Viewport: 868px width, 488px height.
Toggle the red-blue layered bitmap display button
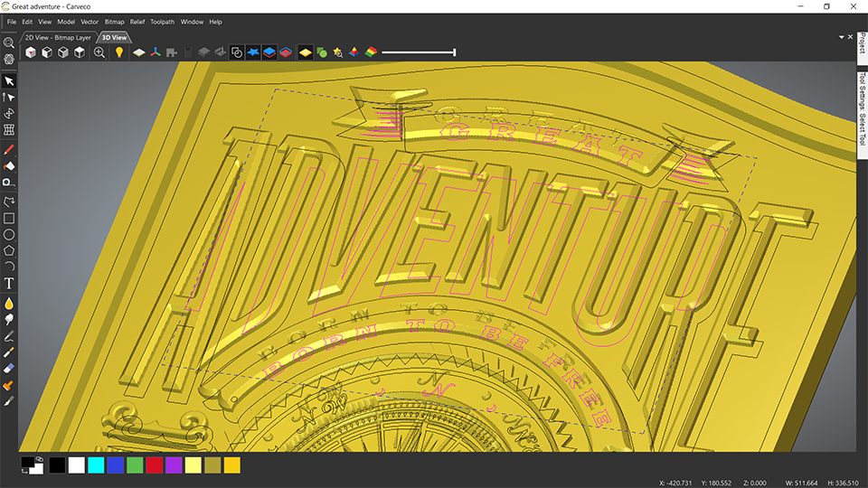285,52
